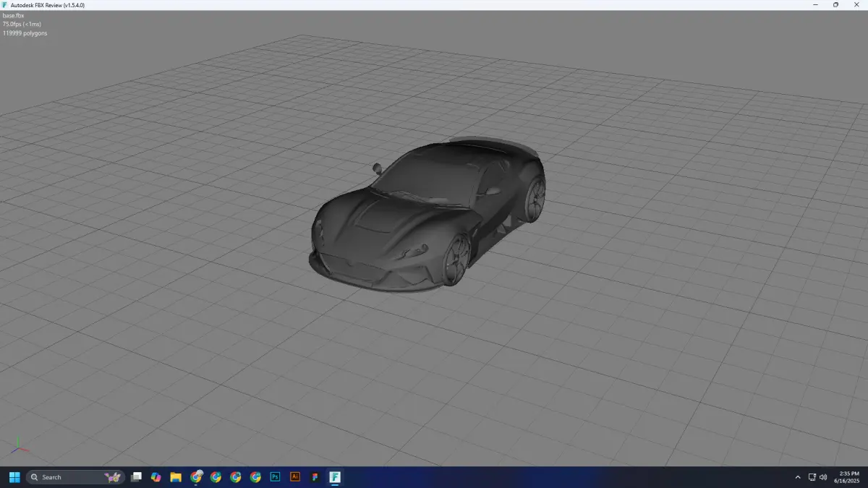Show hidden system tray icons

798,477
